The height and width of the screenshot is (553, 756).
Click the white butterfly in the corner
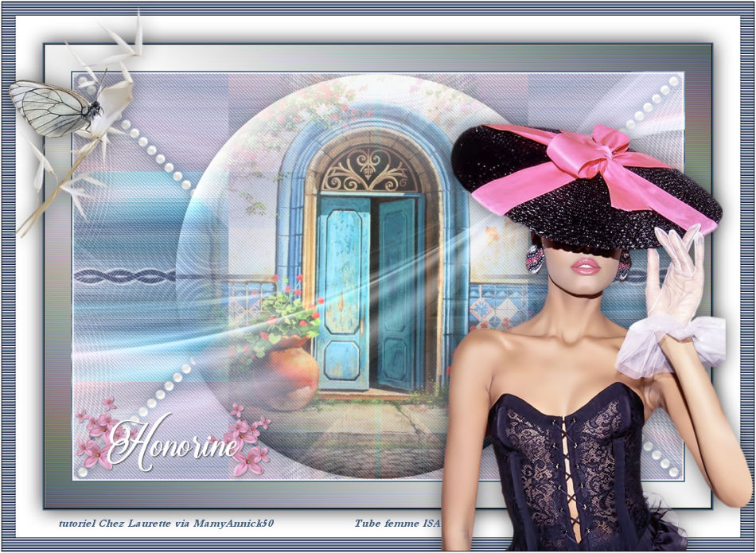coord(54,107)
